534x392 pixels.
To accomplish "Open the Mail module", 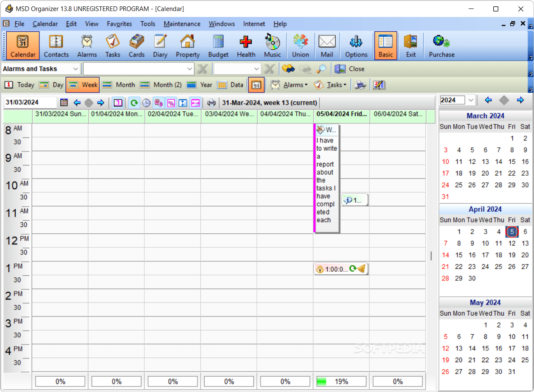I will tap(327, 45).
